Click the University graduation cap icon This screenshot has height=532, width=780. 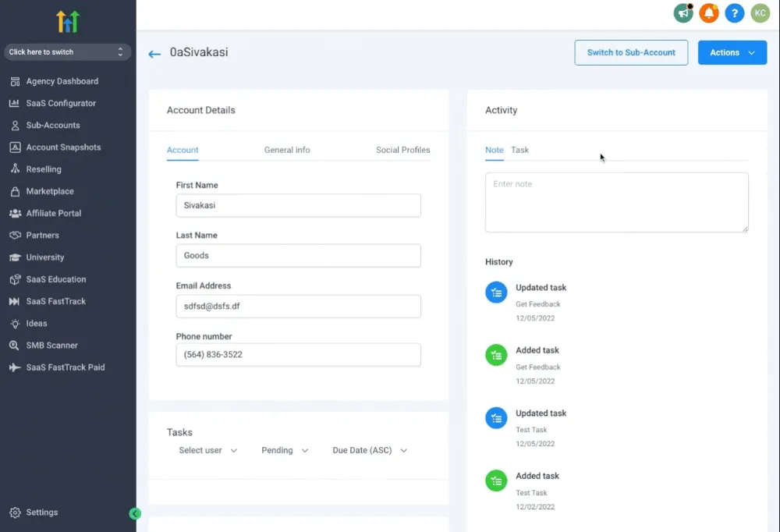click(x=15, y=257)
